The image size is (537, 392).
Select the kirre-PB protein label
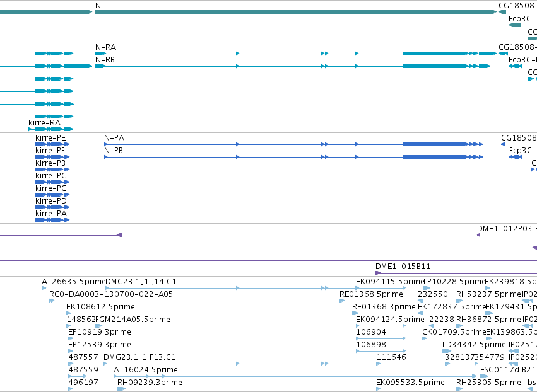click(x=50, y=163)
